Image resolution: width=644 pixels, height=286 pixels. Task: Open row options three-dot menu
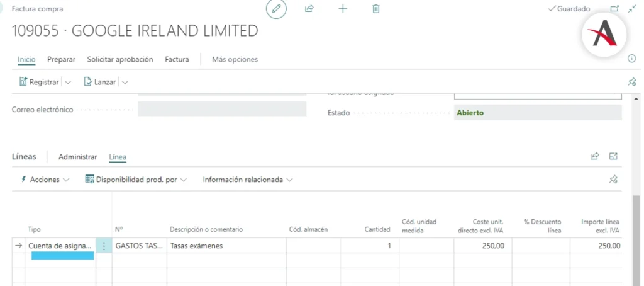pos(104,246)
